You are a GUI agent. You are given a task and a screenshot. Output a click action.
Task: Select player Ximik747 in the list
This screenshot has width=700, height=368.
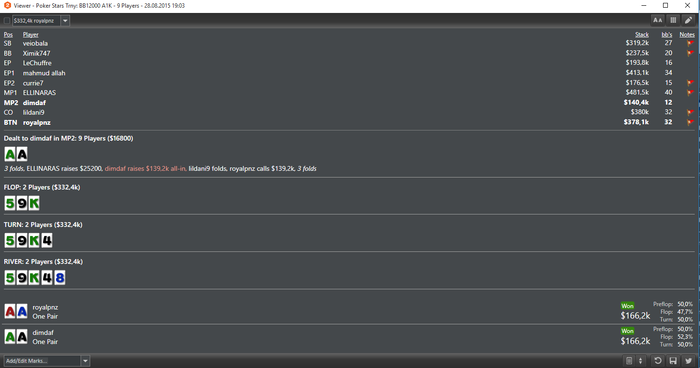pos(37,53)
